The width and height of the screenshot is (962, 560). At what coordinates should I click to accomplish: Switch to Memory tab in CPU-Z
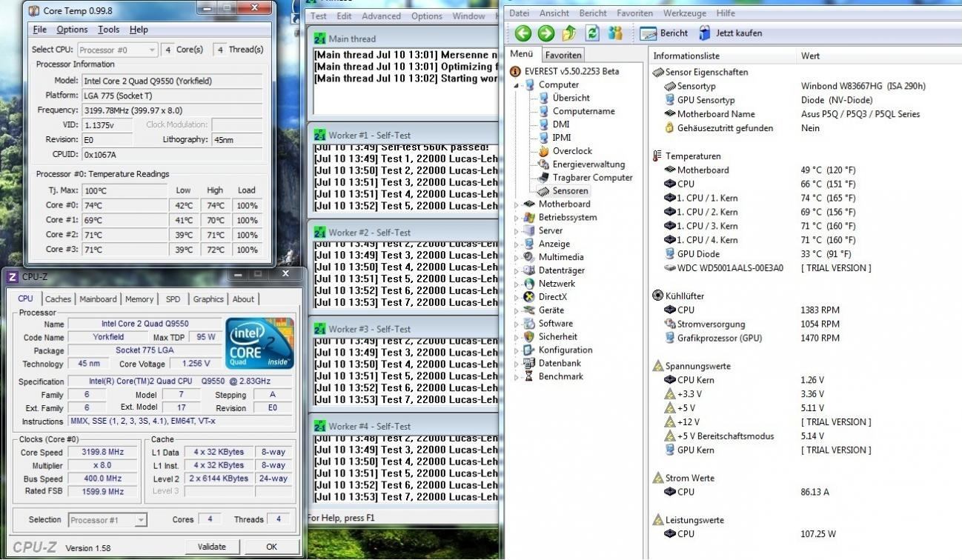139,299
